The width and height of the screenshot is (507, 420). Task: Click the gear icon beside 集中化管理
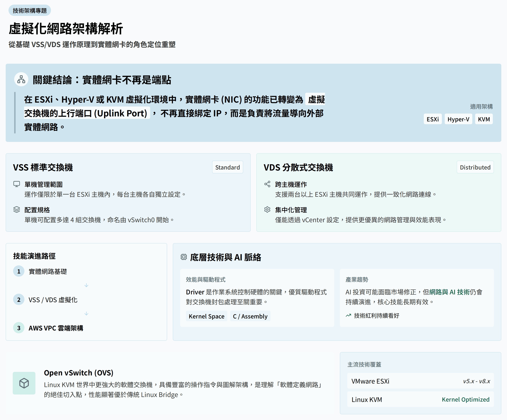click(x=267, y=209)
